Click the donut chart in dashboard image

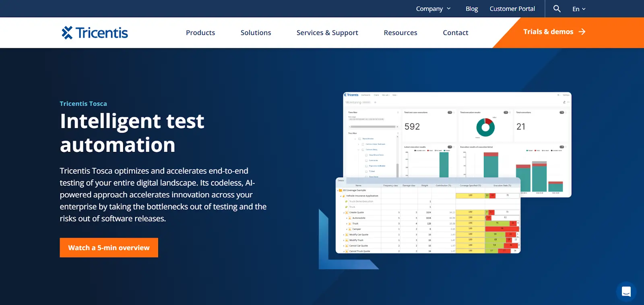[x=485, y=127]
